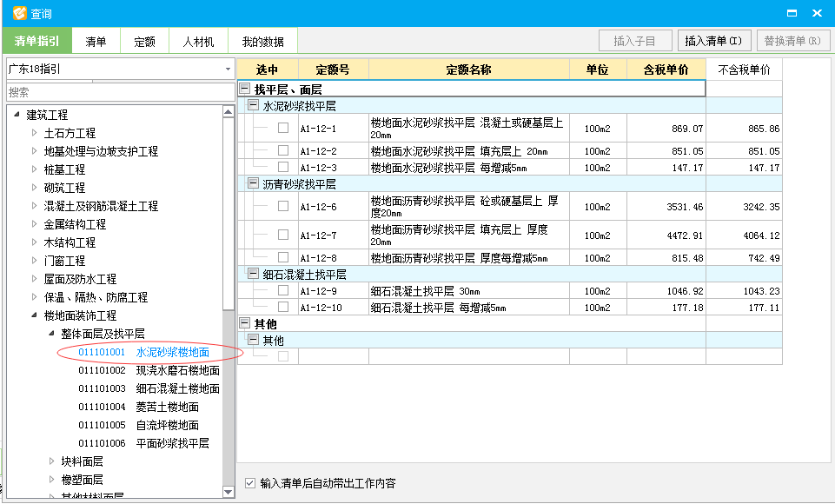Screen dimensions: 835x504
Task: Check the box for A1-12-6
Action: click(x=283, y=206)
